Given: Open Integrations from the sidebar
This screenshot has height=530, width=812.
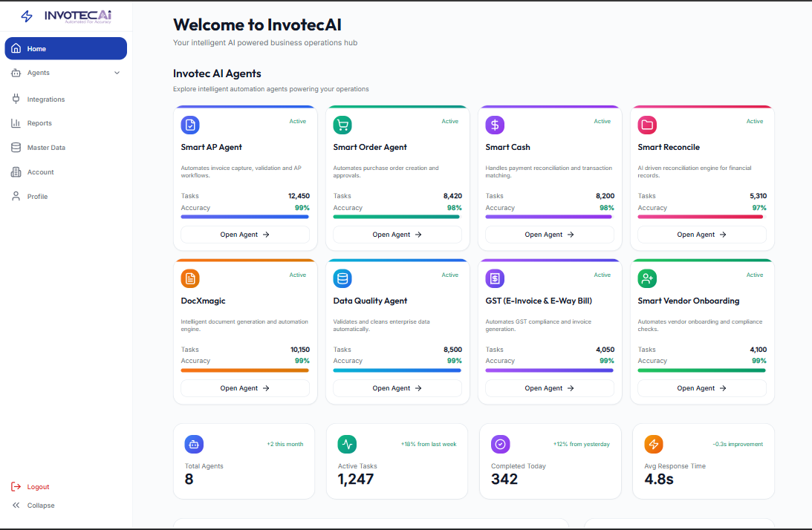Looking at the screenshot, I should [x=45, y=99].
